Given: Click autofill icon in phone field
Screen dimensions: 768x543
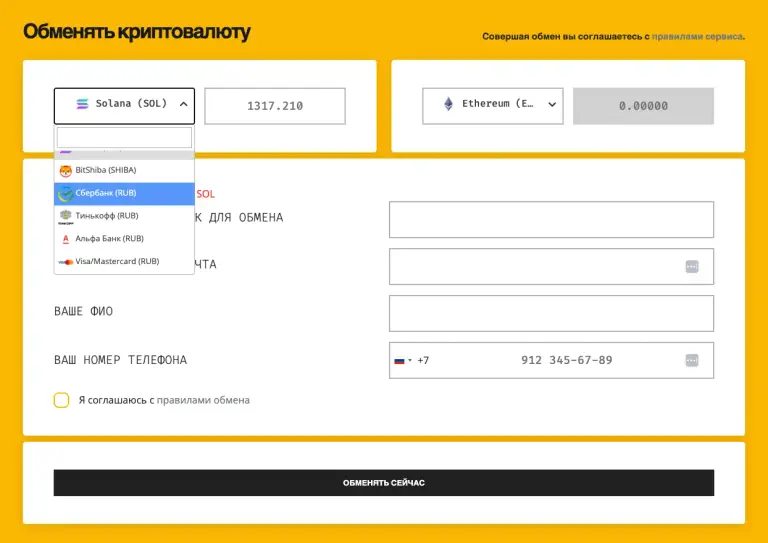Looking at the screenshot, I should pos(692,360).
